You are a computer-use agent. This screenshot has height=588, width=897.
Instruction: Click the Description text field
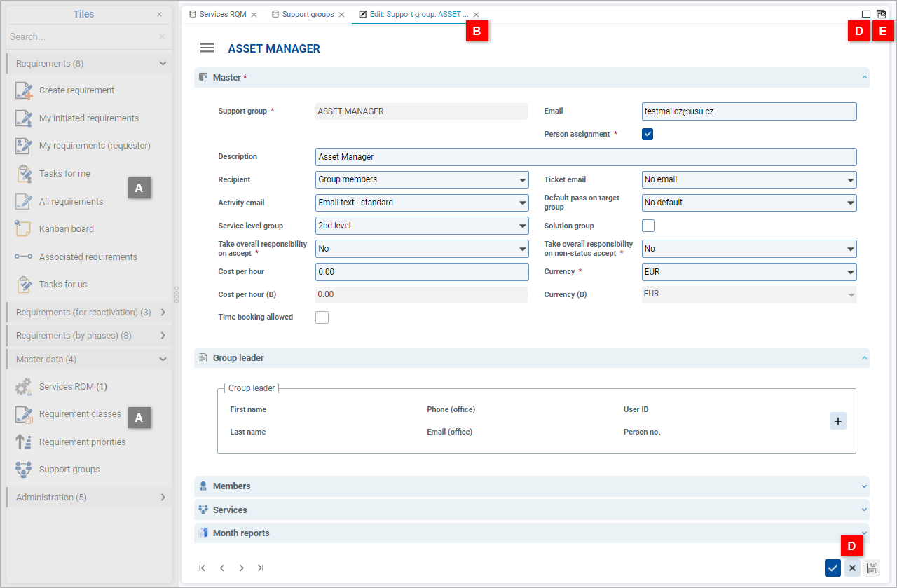586,157
